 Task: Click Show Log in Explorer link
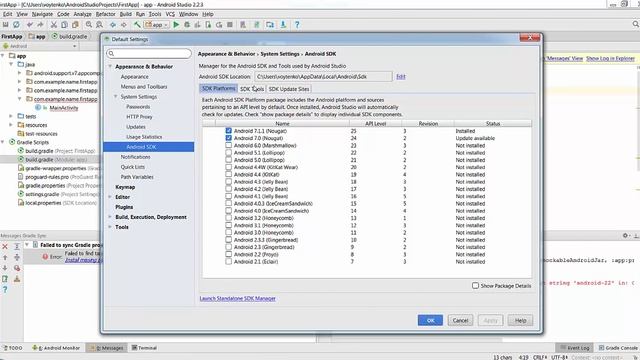coord(610,59)
